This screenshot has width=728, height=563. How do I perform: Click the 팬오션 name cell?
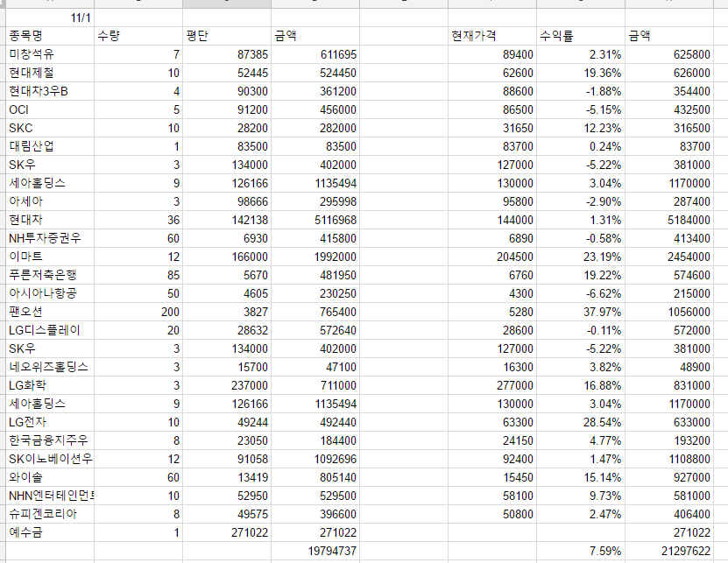[x=50, y=312]
